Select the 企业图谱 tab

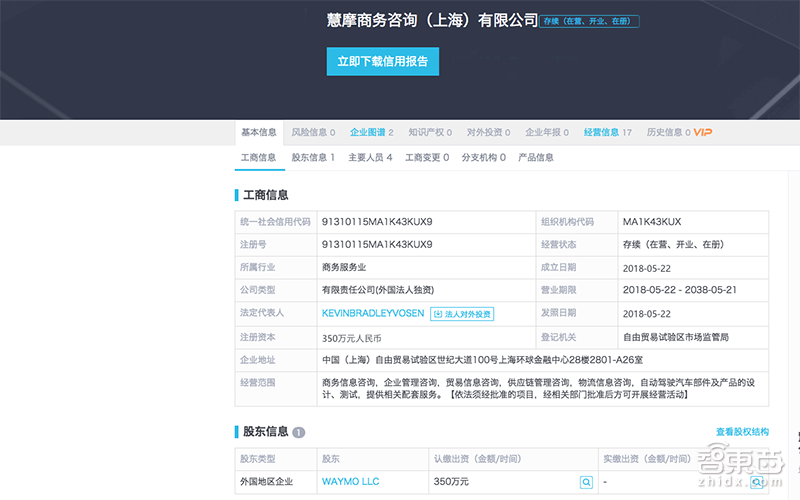pos(371,133)
